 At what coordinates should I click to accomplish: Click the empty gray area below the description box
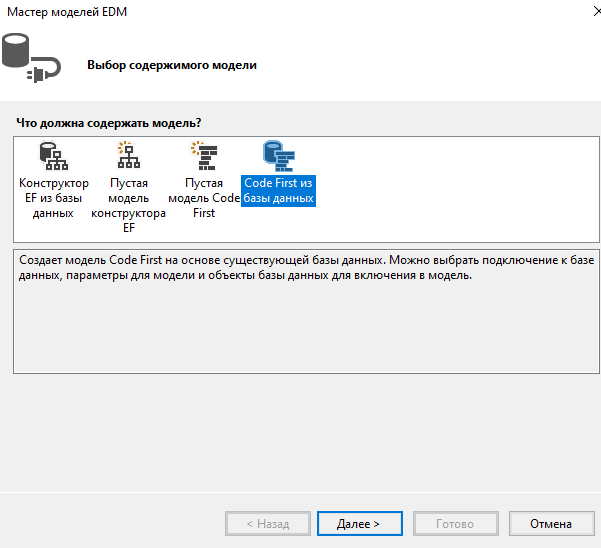pos(300,430)
